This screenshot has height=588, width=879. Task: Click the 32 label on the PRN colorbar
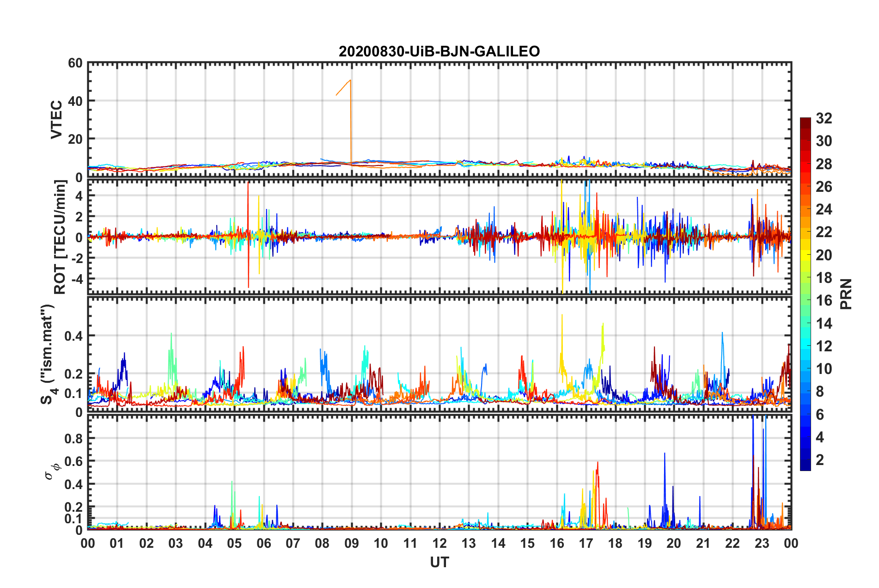[x=824, y=118]
